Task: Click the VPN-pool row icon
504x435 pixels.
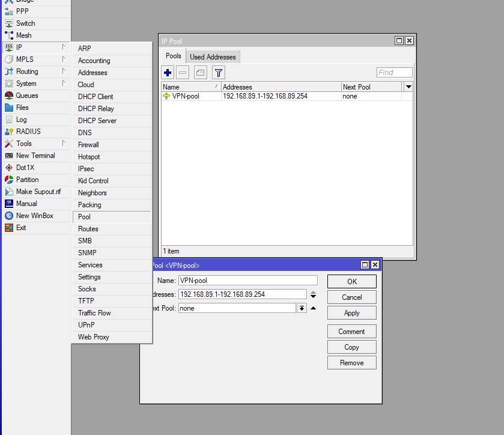Action: coord(166,96)
